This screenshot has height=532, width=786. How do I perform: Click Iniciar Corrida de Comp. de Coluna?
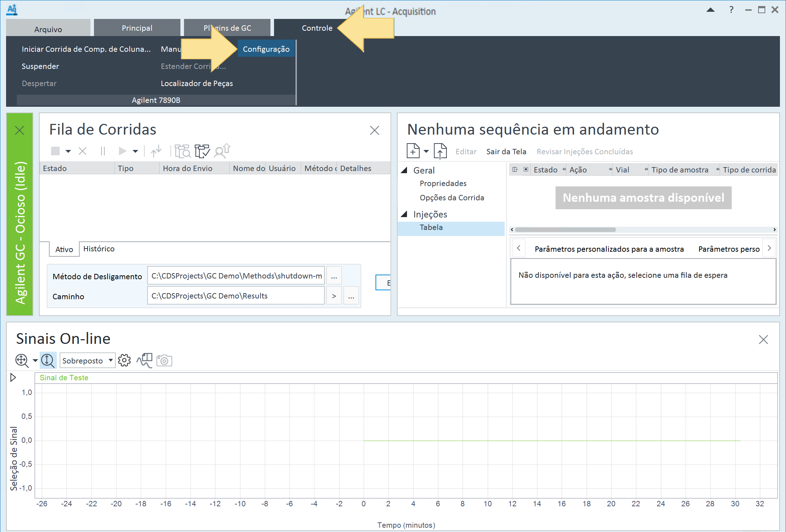pyautogui.click(x=86, y=49)
